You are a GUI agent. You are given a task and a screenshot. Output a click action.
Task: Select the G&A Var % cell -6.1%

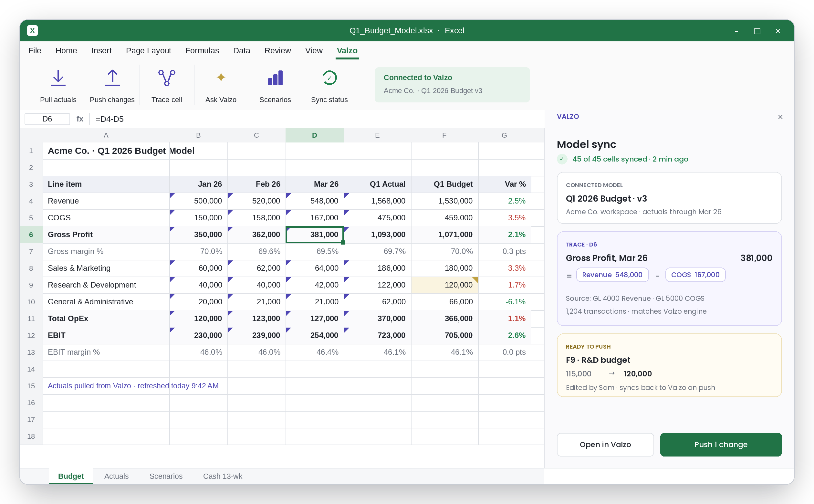point(504,302)
